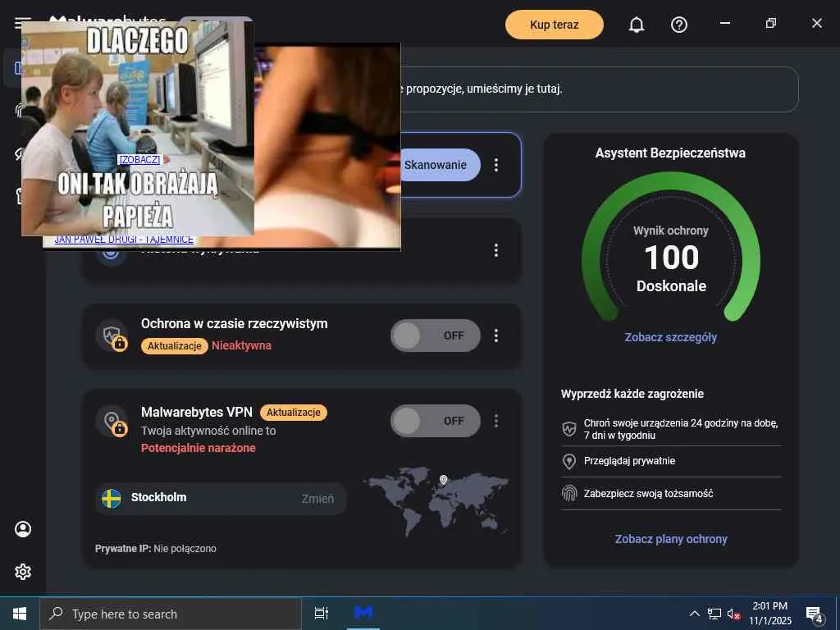
Task: Click the red Nieaktywna status text
Action: tap(241, 346)
